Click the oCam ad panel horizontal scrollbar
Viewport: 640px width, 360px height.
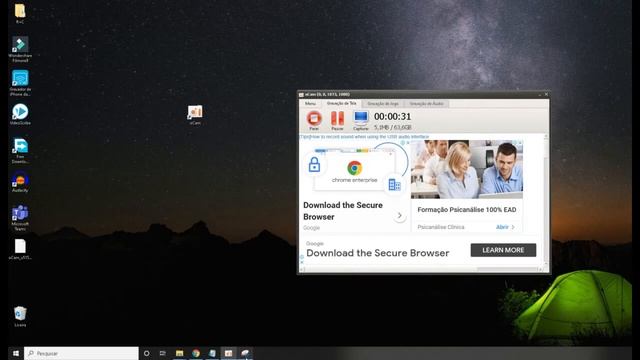click(x=422, y=269)
